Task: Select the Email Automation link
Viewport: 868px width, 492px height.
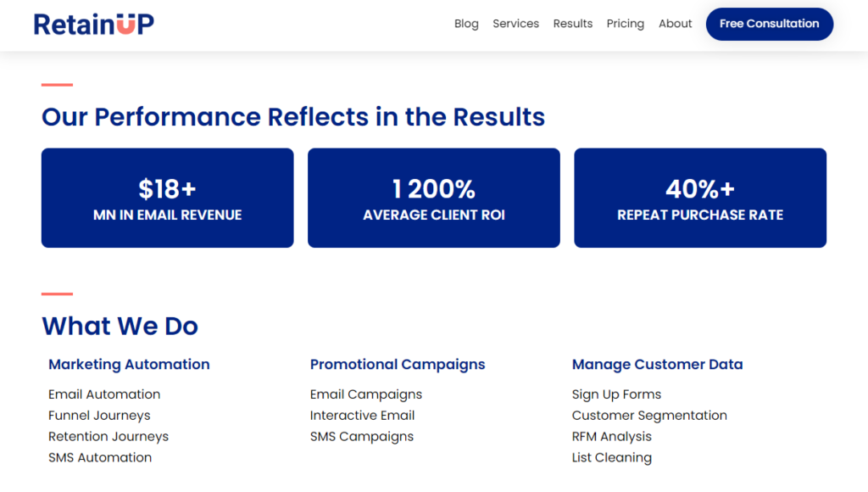Action: [x=103, y=394]
